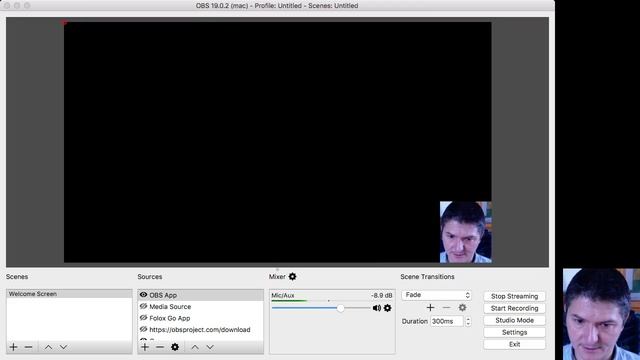Enter Studio Mode
Screen dimensions: 640x360
514,320
